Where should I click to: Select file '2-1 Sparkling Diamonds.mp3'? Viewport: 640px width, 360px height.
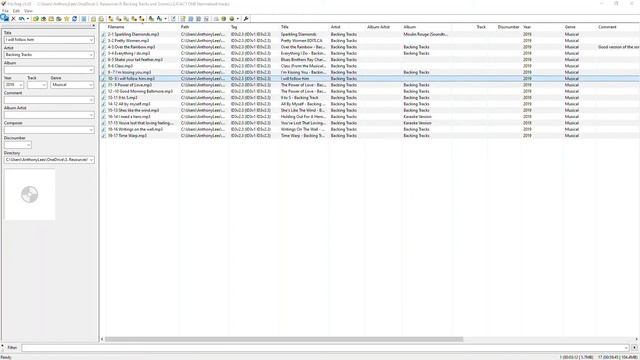(x=133, y=34)
